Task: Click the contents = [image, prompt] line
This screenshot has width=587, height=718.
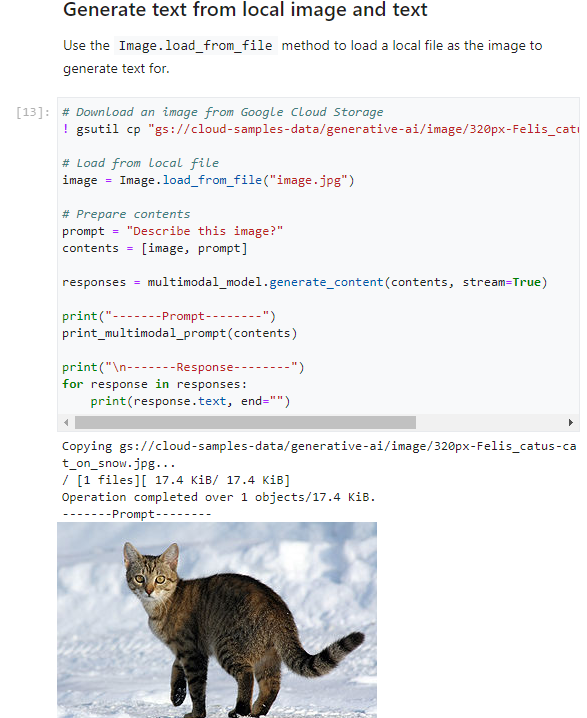Action: [155, 248]
